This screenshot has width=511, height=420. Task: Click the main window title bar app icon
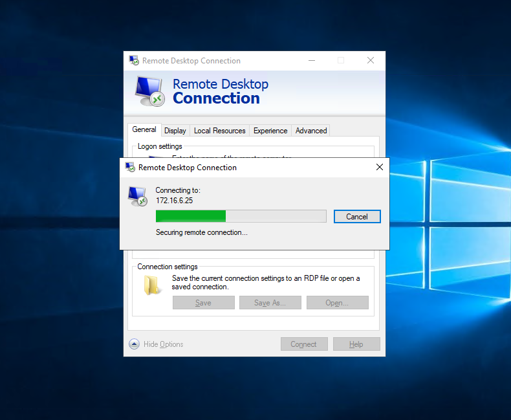tap(134, 60)
